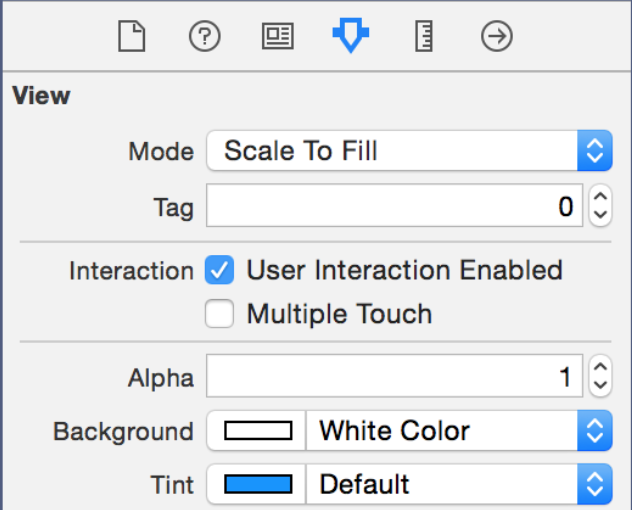Decrement the Tag stepper down arrow

pyautogui.click(x=600, y=215)
